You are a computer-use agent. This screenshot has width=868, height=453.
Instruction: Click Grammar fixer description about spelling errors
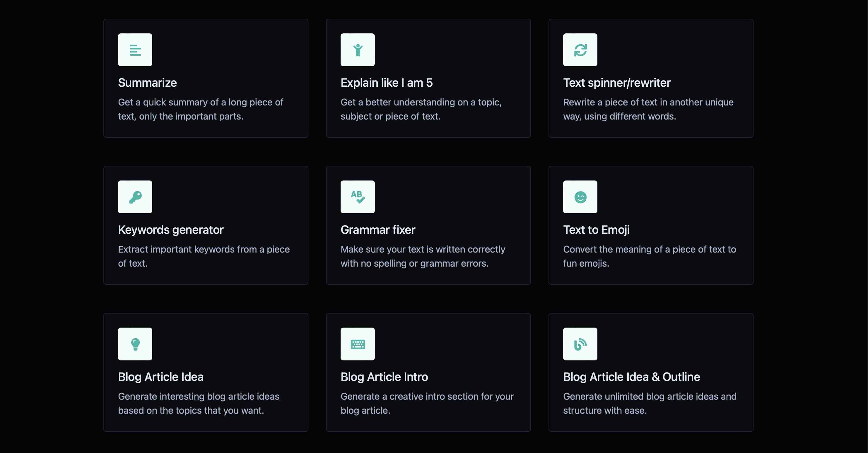(x=423, y=256)
